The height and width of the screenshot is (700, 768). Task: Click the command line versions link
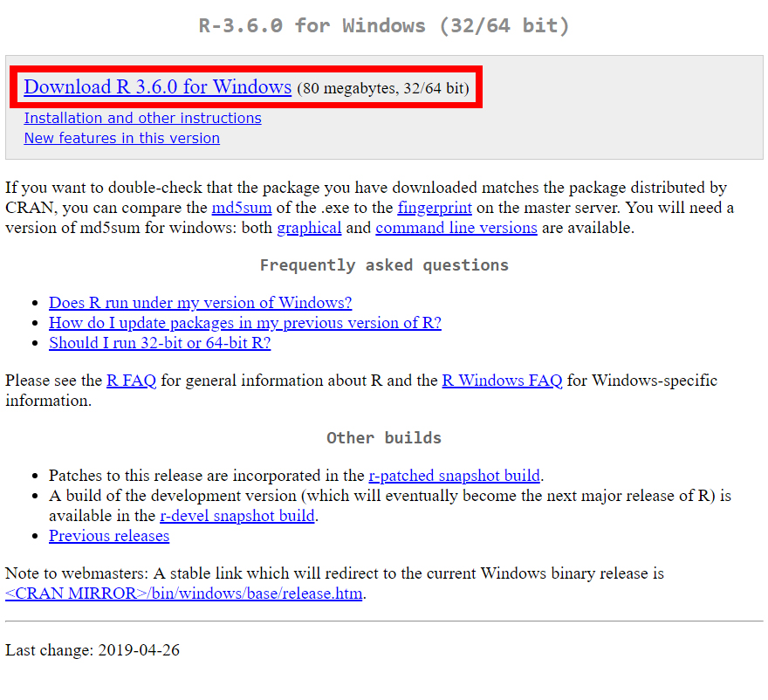point(456,228)
